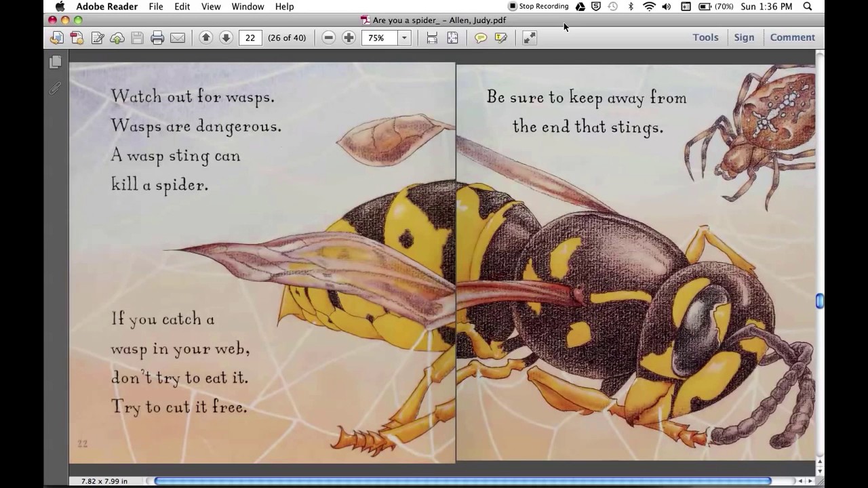
Task: Open the Sign pane
Action: tap(744, 37)
